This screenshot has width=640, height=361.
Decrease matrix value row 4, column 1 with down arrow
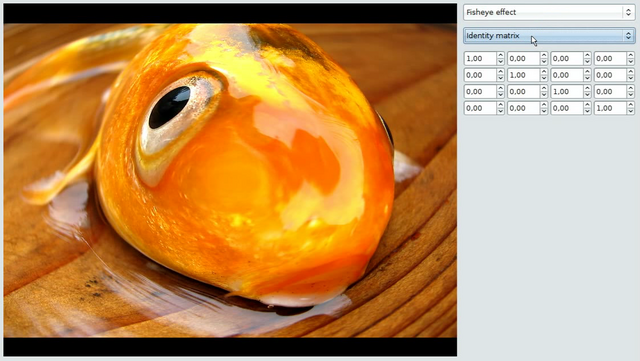pyautogui.click(x=500, y=111)
